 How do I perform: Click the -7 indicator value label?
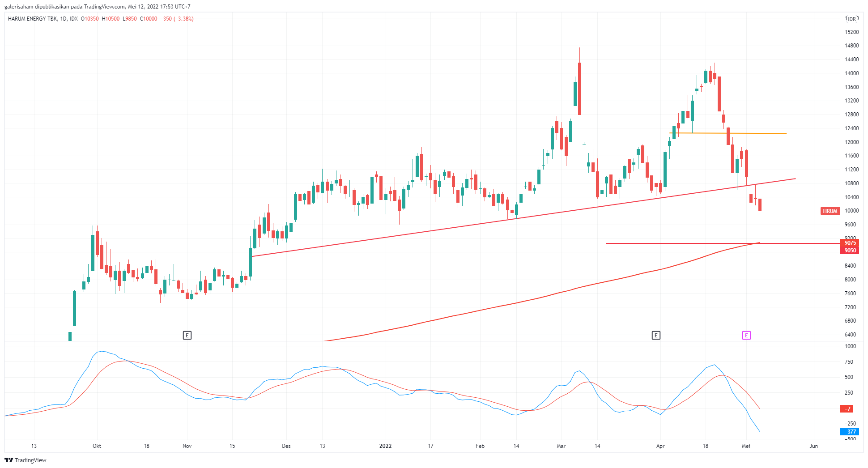pyautogui.click(x=847, y=408)
